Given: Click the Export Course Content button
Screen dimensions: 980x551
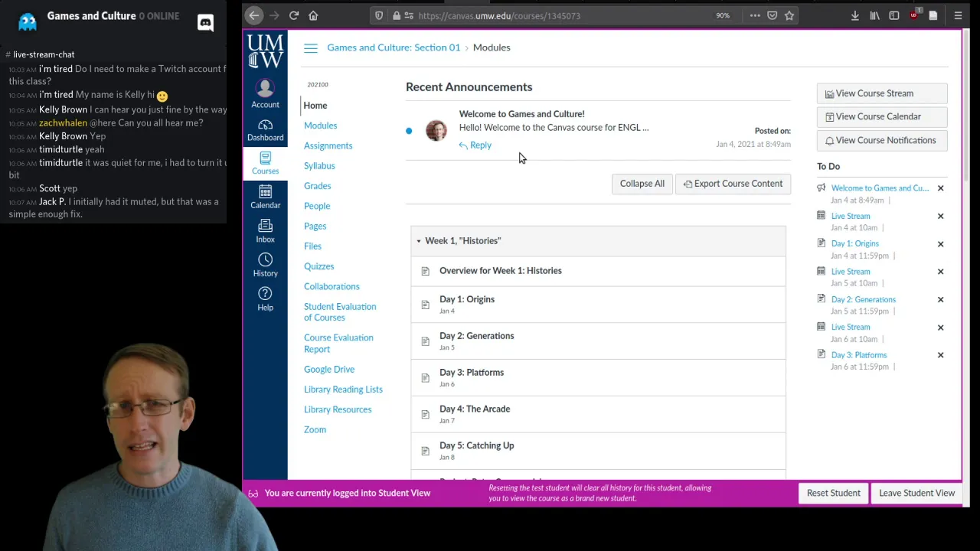Looking at the screenshot, I should pyautogui.click(x=733, y=184).
